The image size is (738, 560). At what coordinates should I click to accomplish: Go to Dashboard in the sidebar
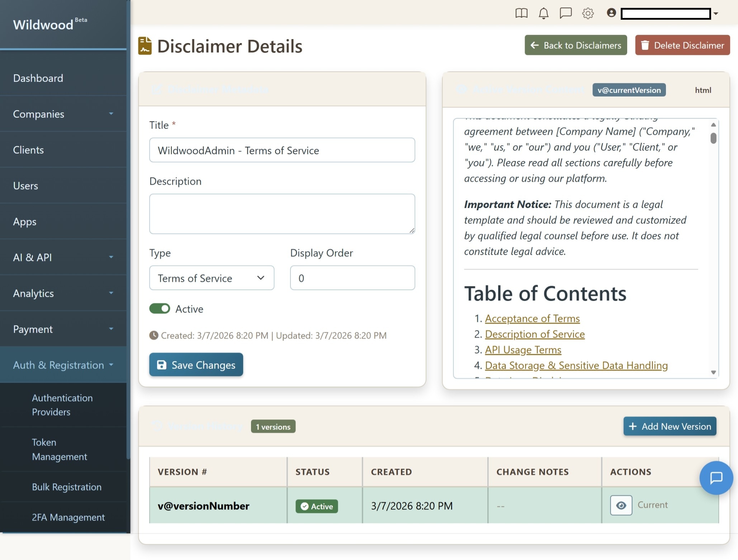click(38, 78)
